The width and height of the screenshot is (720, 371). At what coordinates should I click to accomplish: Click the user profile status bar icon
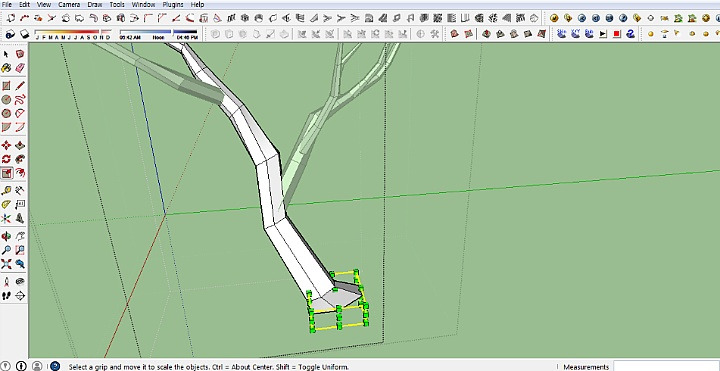point(37,366)
